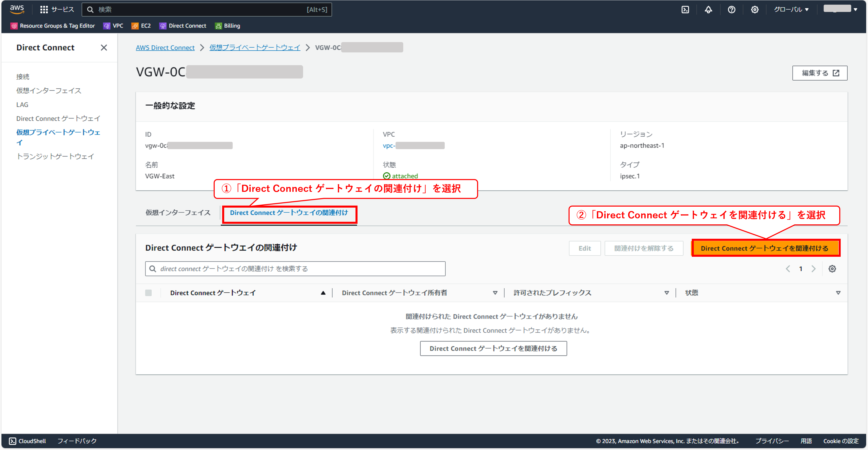Select the EC2 favorites shortcut
This screenshot has width=868, height=450.
point(141,26)
